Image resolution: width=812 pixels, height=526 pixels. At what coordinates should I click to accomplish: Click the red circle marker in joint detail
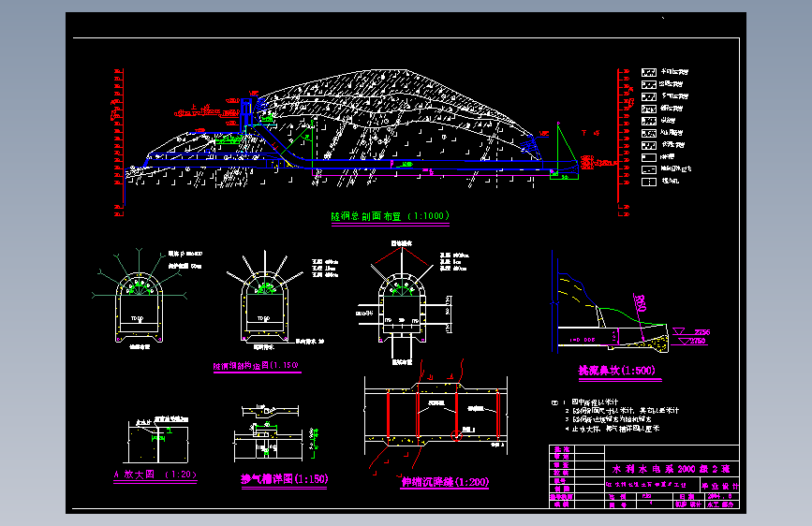click(456, 436)
